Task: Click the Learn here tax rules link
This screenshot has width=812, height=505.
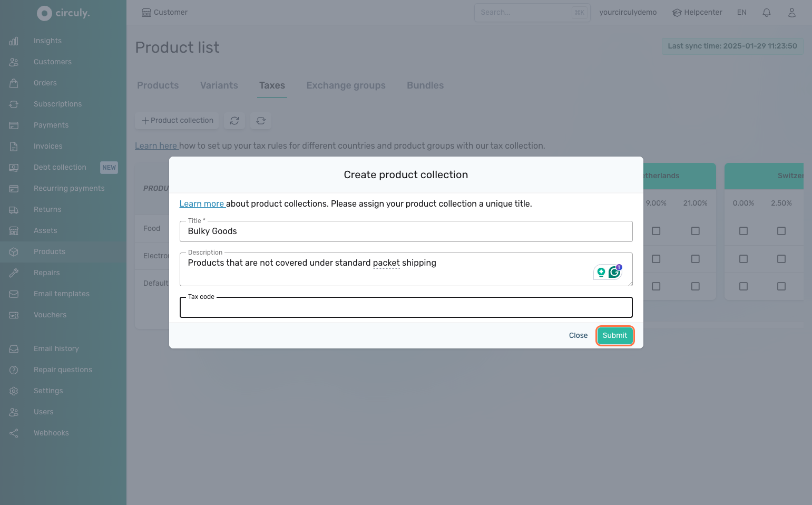Action: [x=156, y=146]
